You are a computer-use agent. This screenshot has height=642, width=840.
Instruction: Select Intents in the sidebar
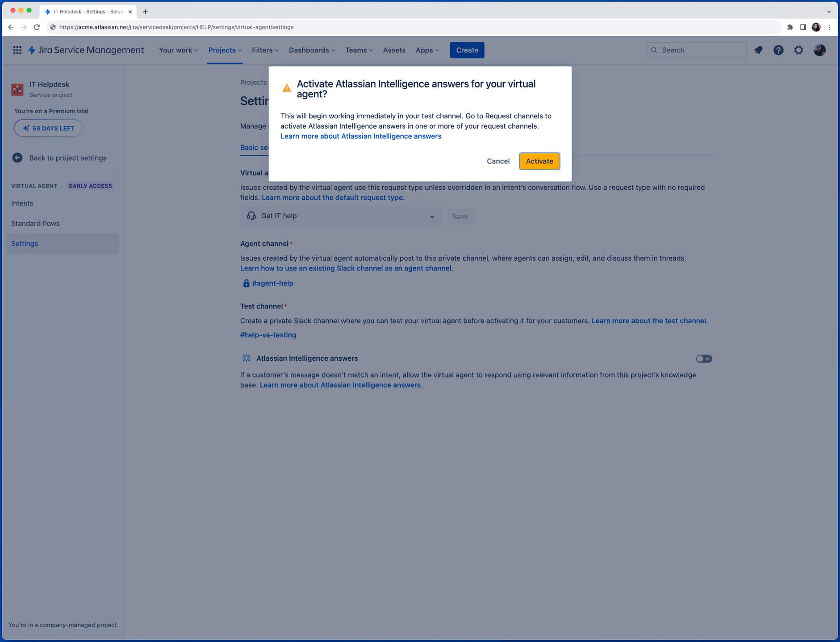22,203
